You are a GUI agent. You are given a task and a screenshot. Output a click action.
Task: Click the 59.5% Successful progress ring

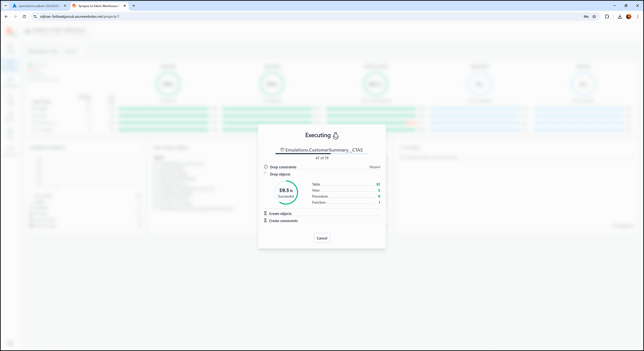click(x=286, y=193)
